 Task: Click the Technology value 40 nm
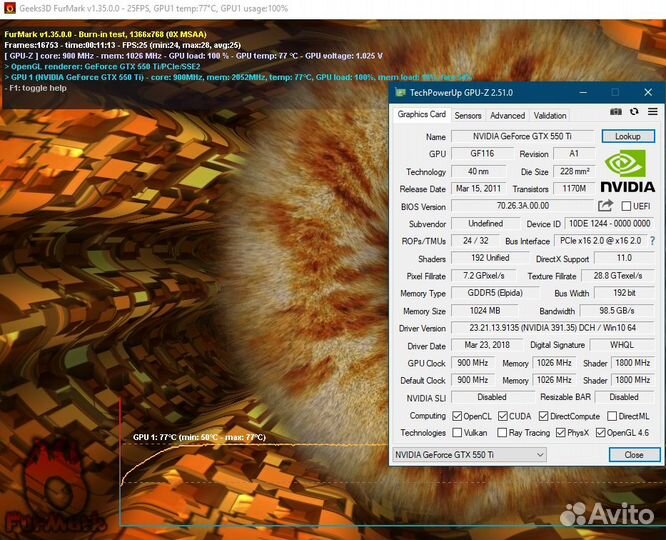[478, 171]
